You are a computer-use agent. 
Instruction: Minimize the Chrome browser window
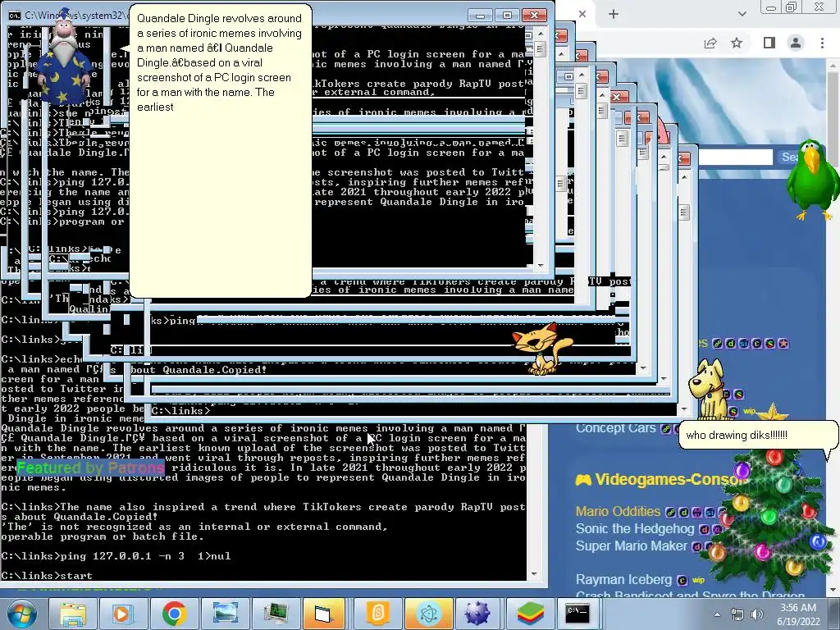[x=771, y=7]
